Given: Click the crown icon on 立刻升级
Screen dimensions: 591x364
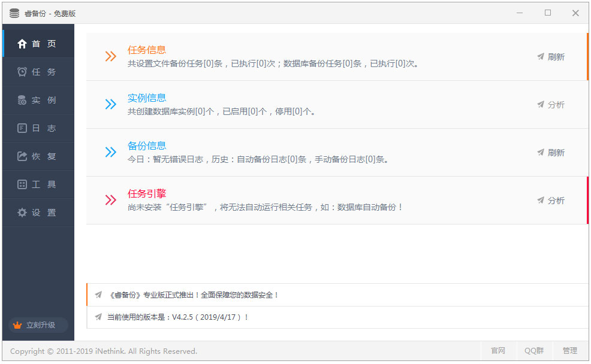Looking at the screenshot, I should pyautogui.click(x=17, y=325).
